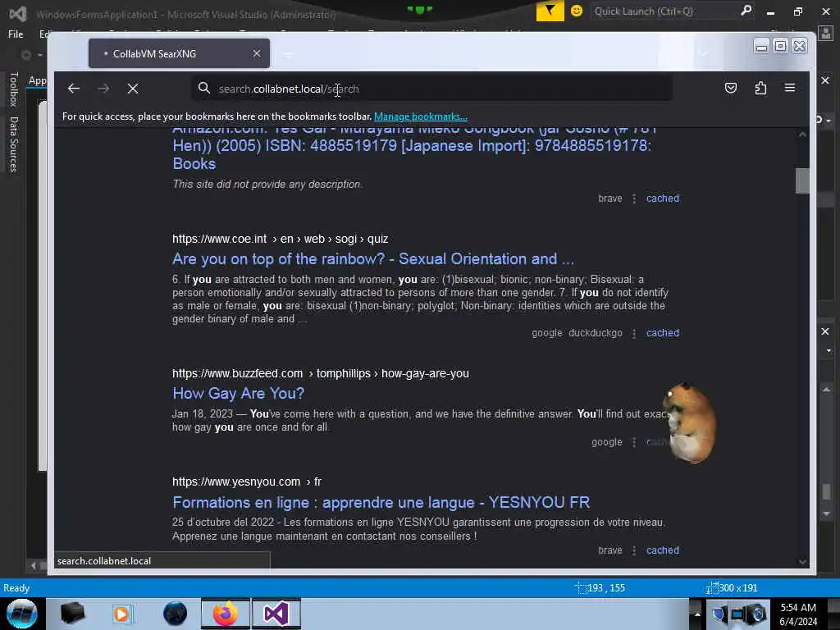Viewport: 840px width, 630px height.
Task: Click the hamster animation on the page
Action: (x=689, y=422)
